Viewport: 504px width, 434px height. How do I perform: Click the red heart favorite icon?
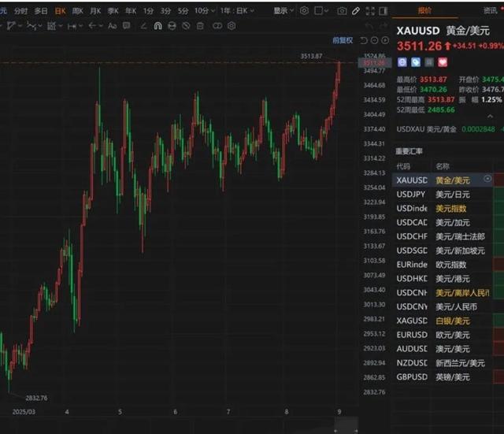pos(443,61)
